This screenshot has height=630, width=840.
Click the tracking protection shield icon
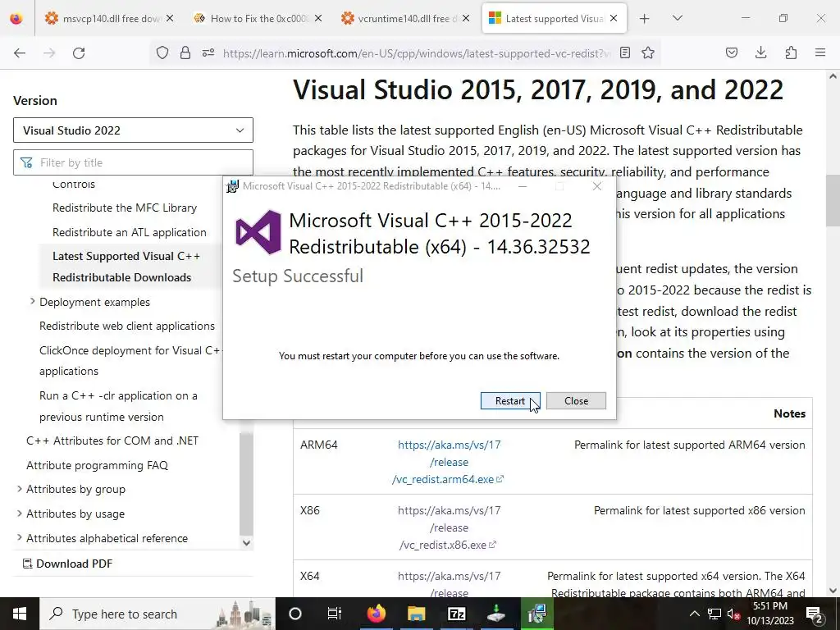point(162,53)
